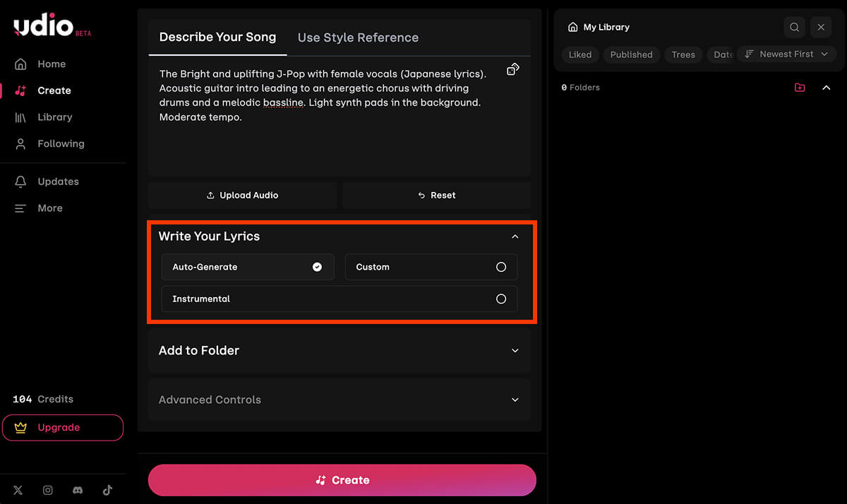Select the Auto-Generate lyrics option

tap(246, 267)
